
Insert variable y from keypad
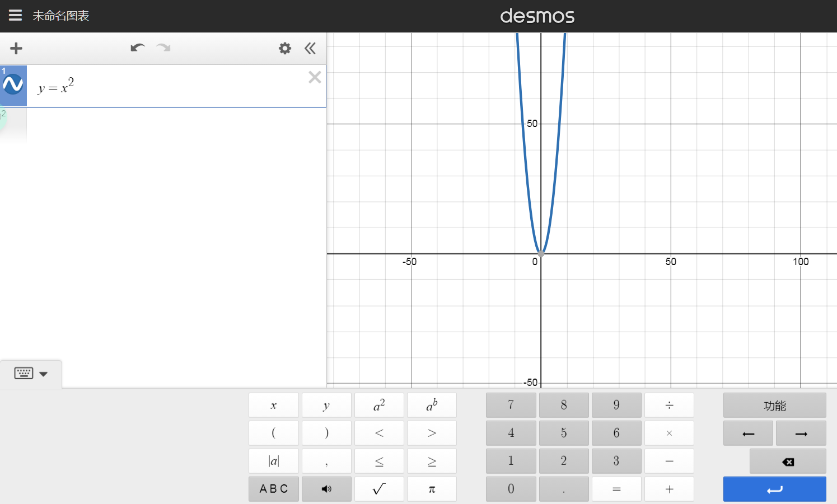(326, 406)
